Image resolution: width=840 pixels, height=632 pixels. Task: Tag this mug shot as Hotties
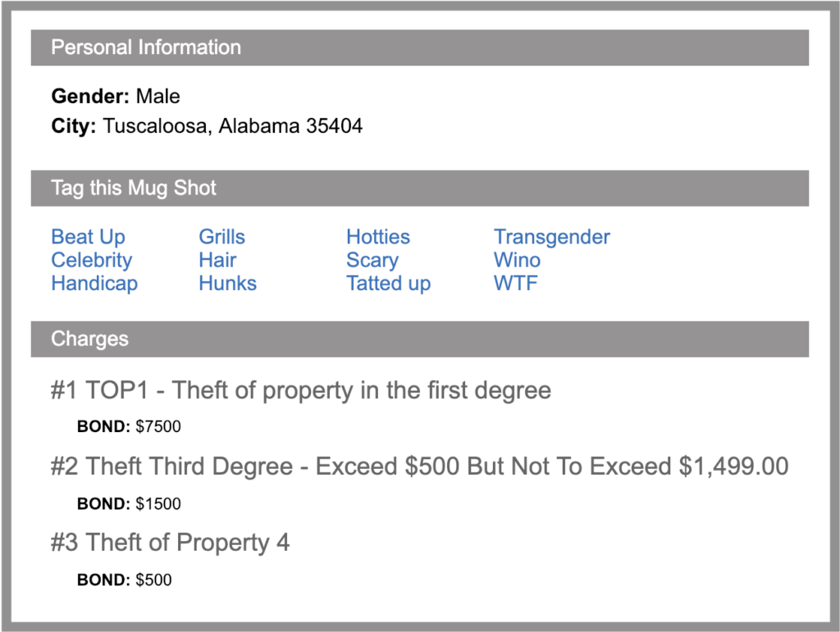(x=377, y=237)
